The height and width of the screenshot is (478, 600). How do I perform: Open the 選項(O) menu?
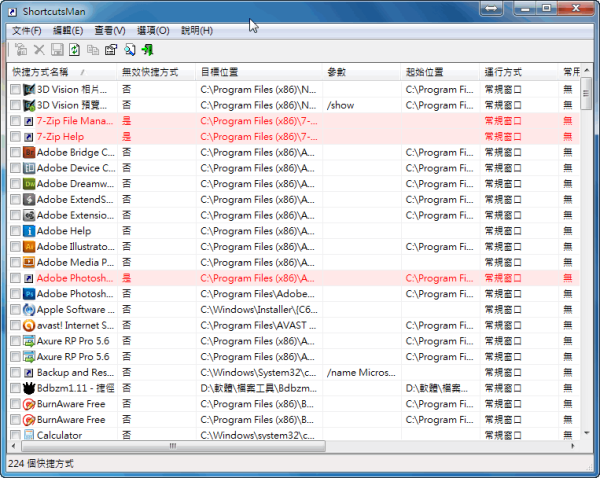(x=153, y=31)
